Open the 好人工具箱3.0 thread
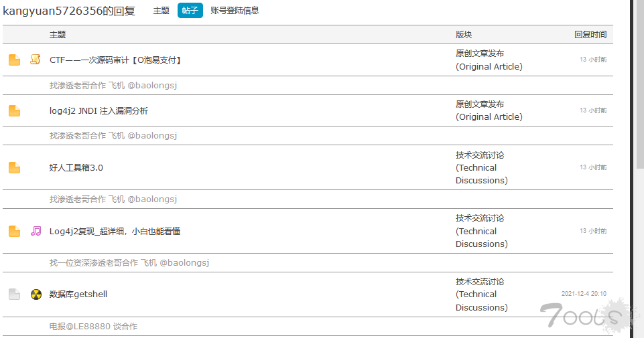 tap(76, 168)
